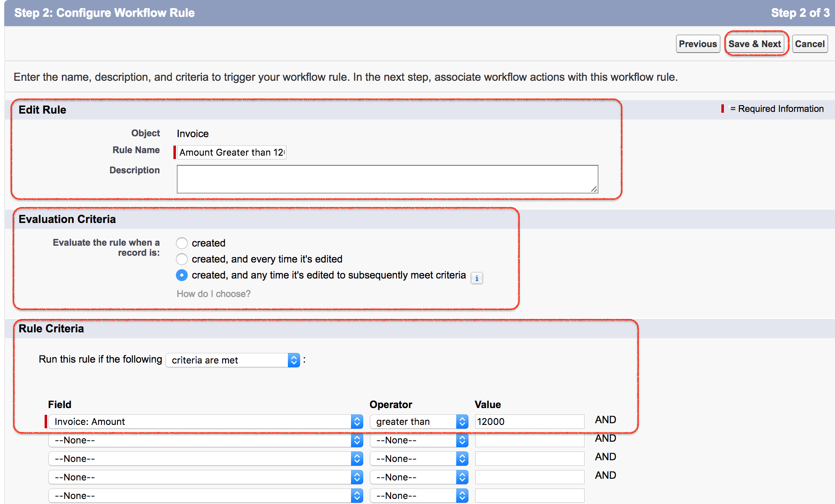This screenshot has width=835, height=504.
Task: Click the Previous button
Action: coord(698,44)
